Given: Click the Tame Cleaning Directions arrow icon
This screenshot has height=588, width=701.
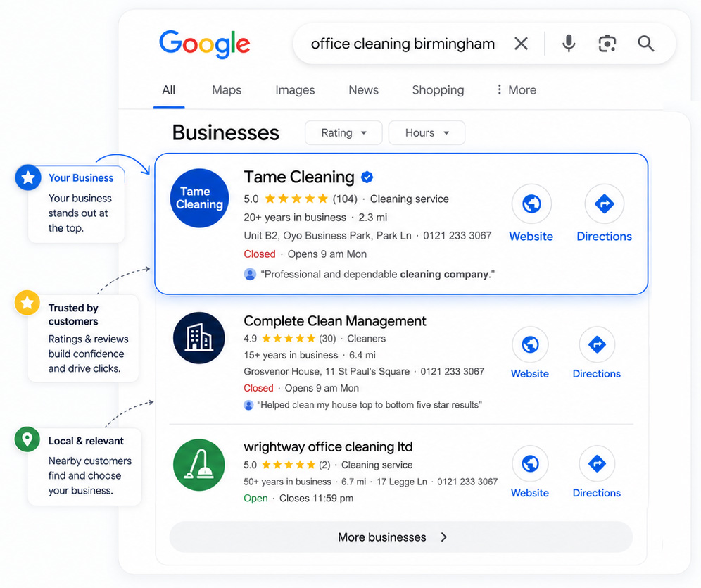Looking at the screenshot, I should click(605, 204).
